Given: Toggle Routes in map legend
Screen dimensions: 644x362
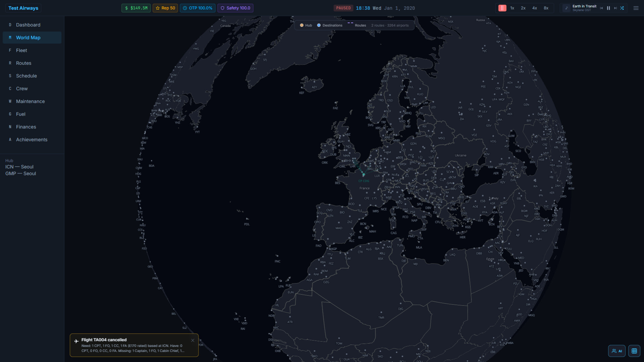Looking at the screenshot, I should (357, 25).
